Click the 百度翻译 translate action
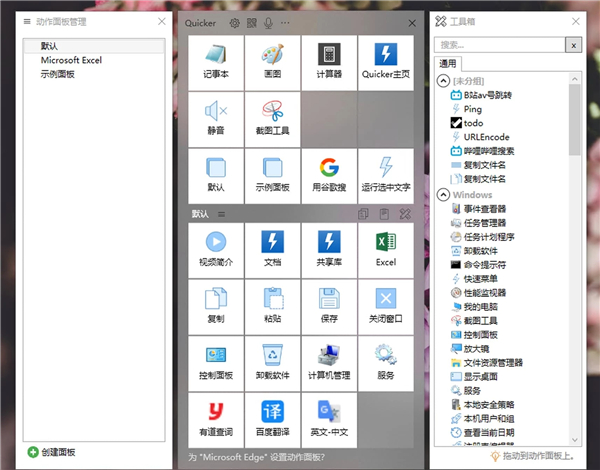Image resolution: width=600 pixels, height=470 pixels. [x=272, y=420]
